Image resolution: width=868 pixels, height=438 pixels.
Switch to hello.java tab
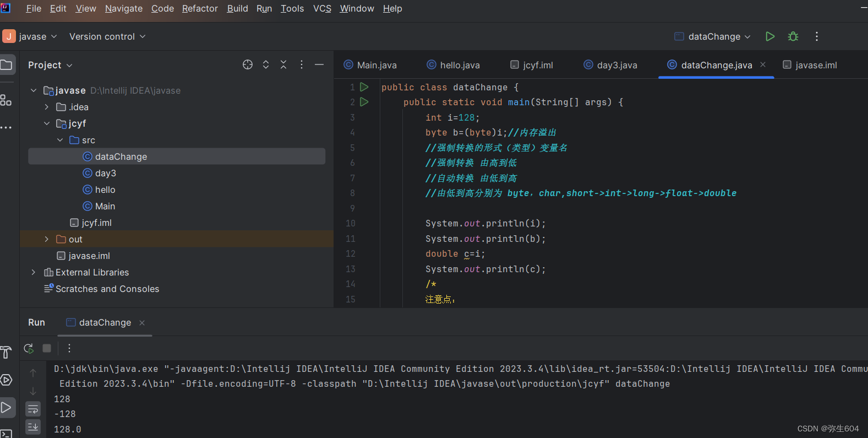pos(454,65)
